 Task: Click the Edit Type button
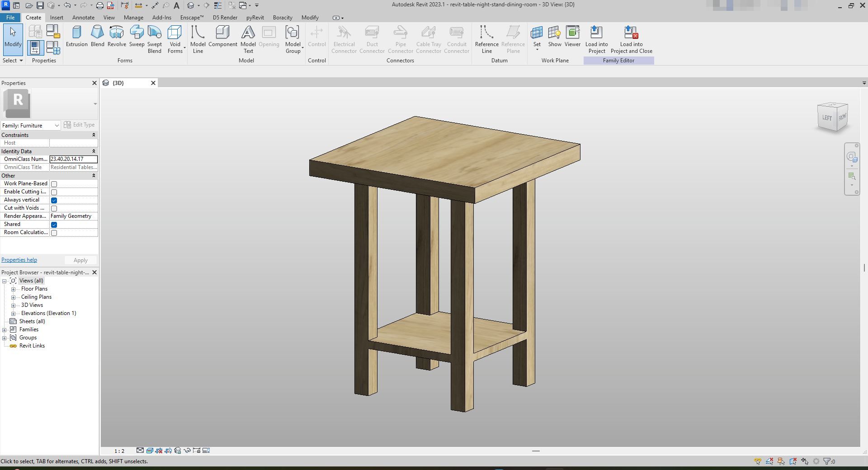tap(80, 125)
